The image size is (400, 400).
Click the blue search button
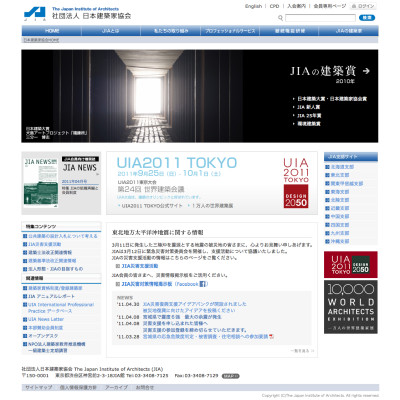coord(367,18)
